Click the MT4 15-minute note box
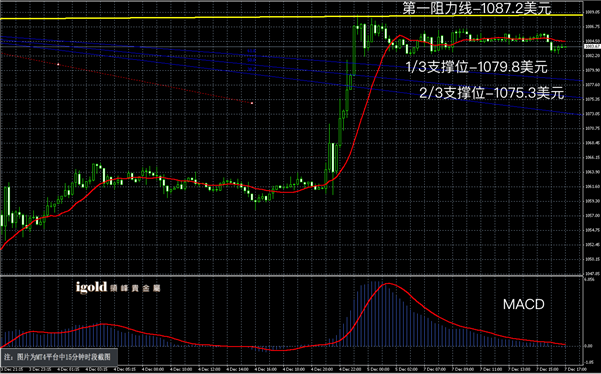Screen dimensions: 601x374 [59, 357]
